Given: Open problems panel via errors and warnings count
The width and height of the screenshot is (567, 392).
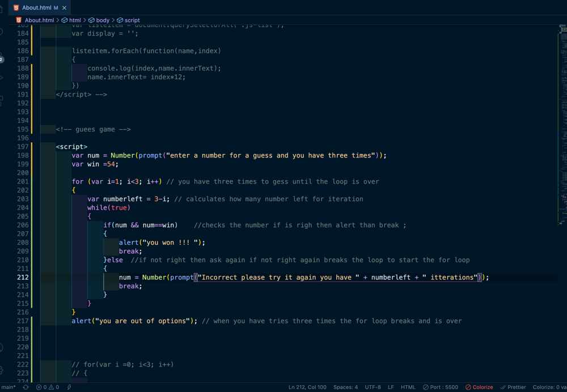Looking at the screenshot, I should 48,387.
